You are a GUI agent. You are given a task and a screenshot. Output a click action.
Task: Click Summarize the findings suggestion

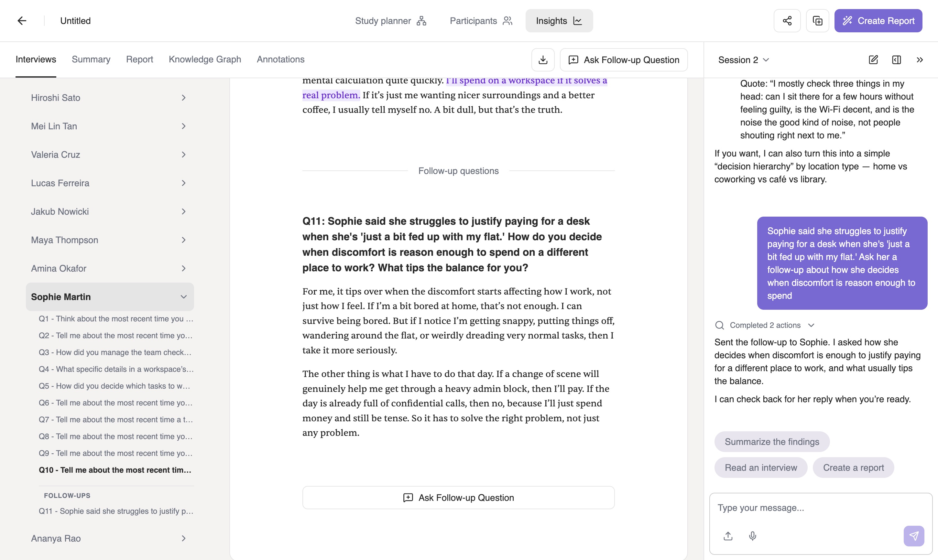[771, 442]
